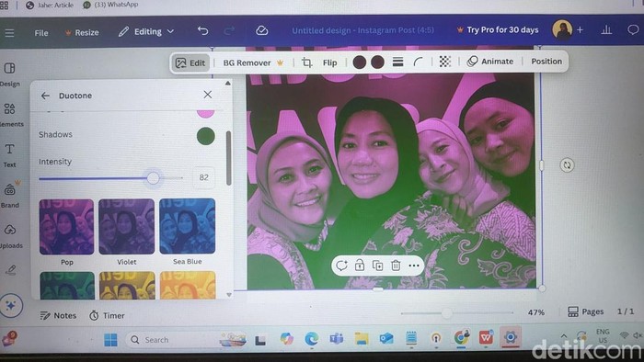
Task: Open the File menu
Action: tap(41, 33)
